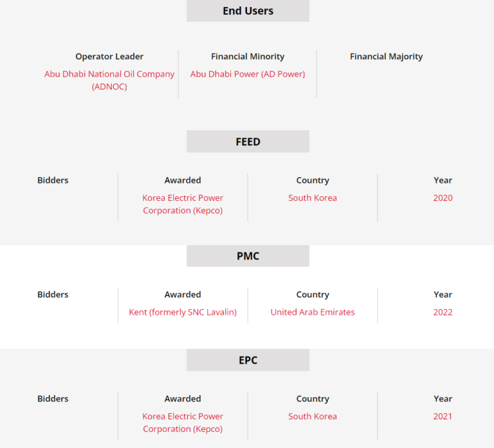494x448 pixels.
Task: Click the Awarded label in FEED section
Action: 183,180
